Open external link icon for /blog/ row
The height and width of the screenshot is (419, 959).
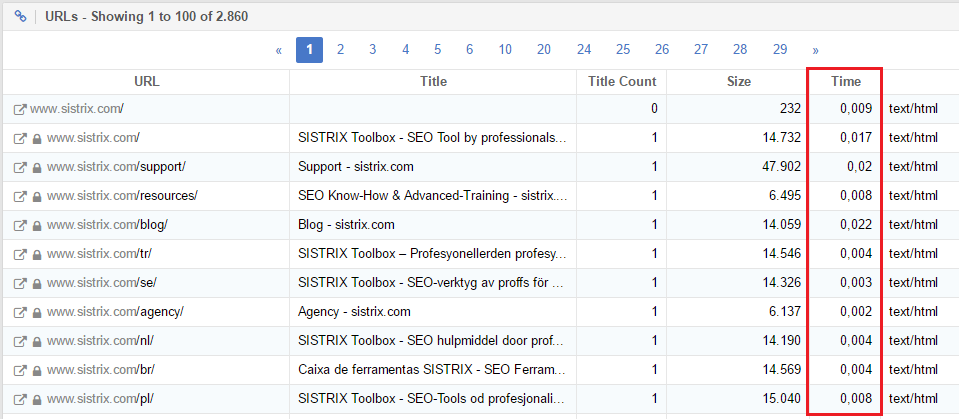(x=20, y=225)
